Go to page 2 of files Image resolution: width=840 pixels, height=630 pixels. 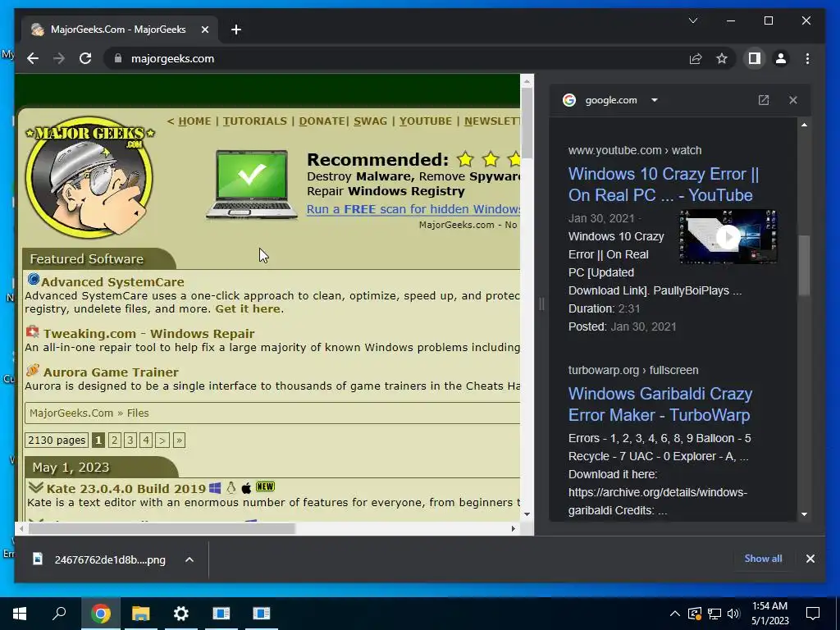point(114,441)
